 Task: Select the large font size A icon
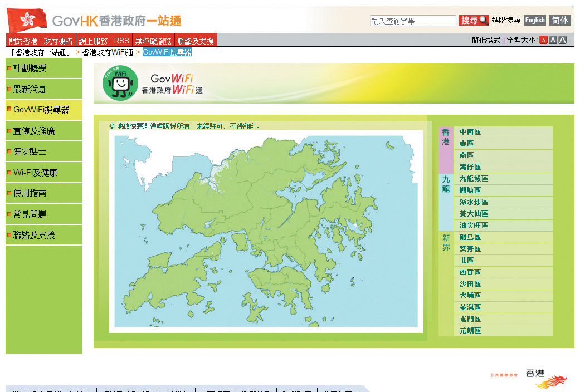[x=563, y=40]
